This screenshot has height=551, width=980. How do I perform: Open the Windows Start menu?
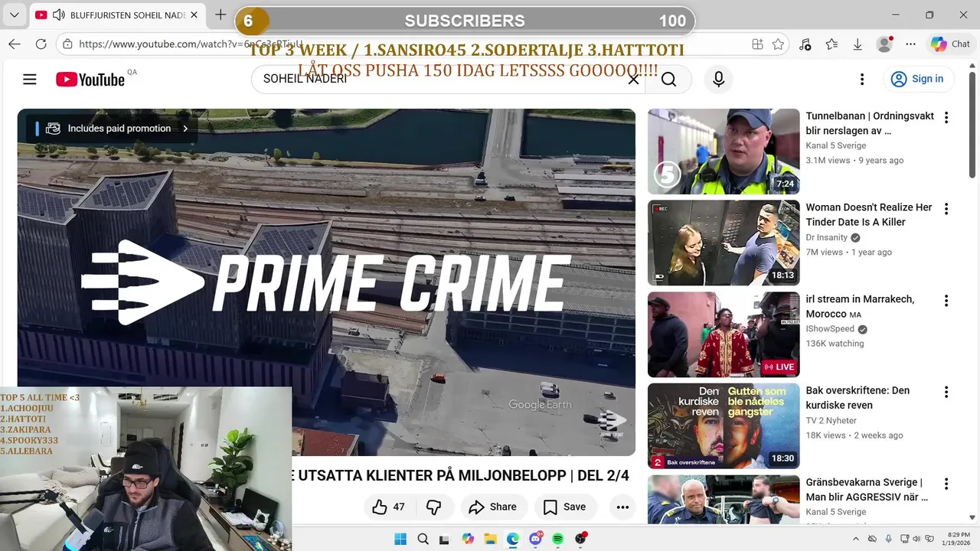pyautogui.click(x=400, y=539)
